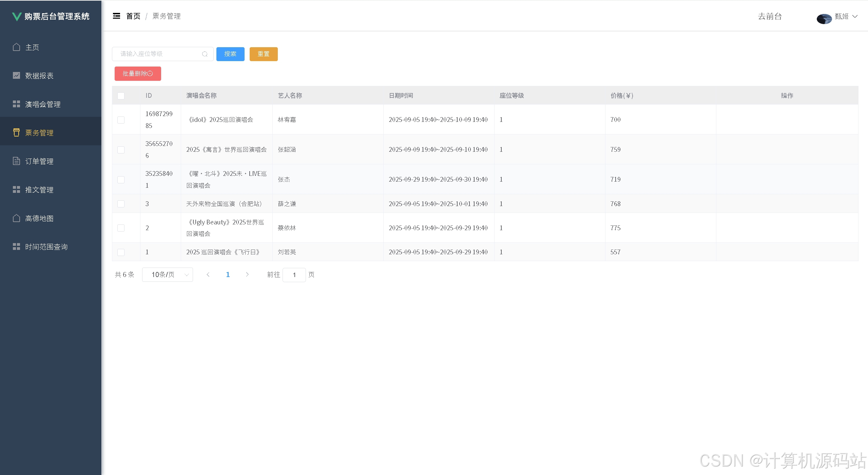Click 去前台 link in header

[x=770, y=16]
